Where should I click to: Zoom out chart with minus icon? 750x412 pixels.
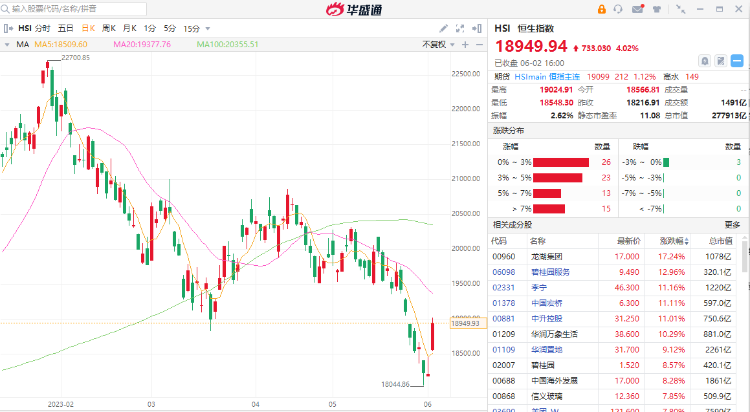point(479,45)
